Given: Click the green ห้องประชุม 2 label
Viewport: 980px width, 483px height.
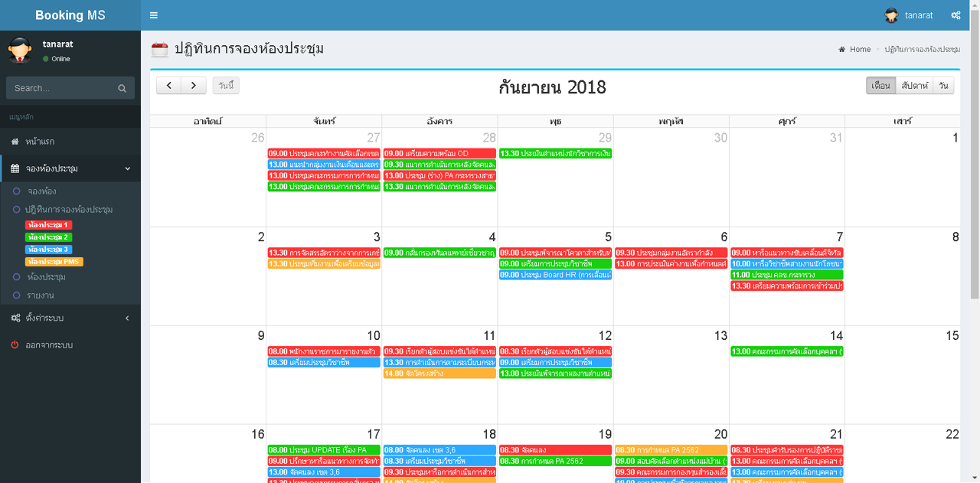Looking at the screenshot, I should (49, 237).
